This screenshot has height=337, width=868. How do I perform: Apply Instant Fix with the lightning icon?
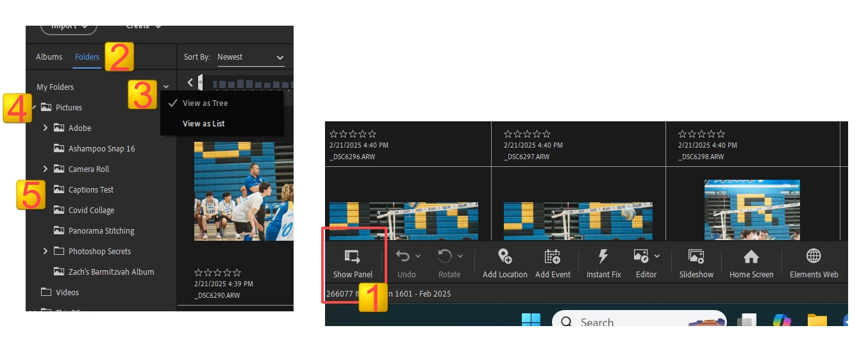(x=603, y=257)
